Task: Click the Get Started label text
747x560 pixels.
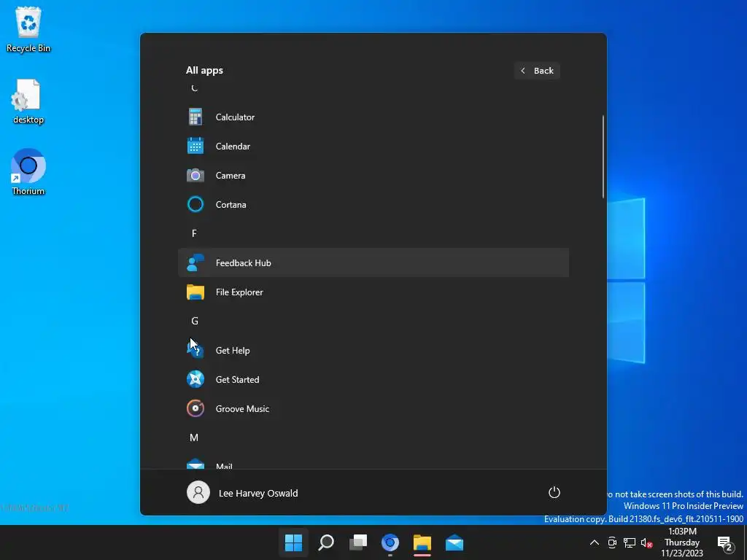Action: (x=237, y=379)
